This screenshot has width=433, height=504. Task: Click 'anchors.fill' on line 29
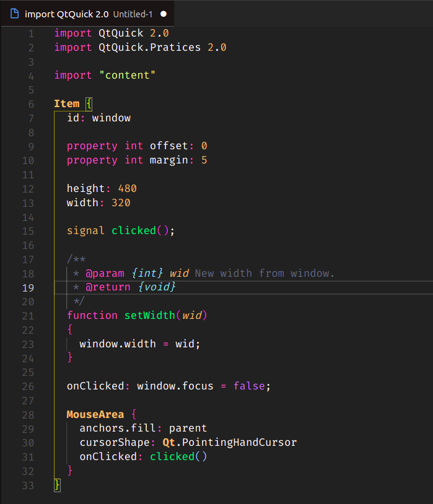click(118, 428)
